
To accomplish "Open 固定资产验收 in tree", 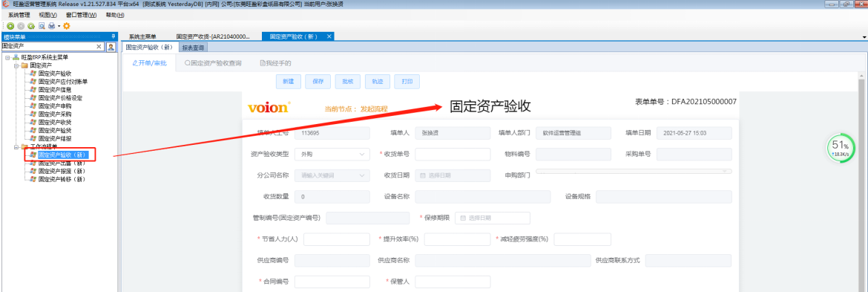I will tap(55, 73).
